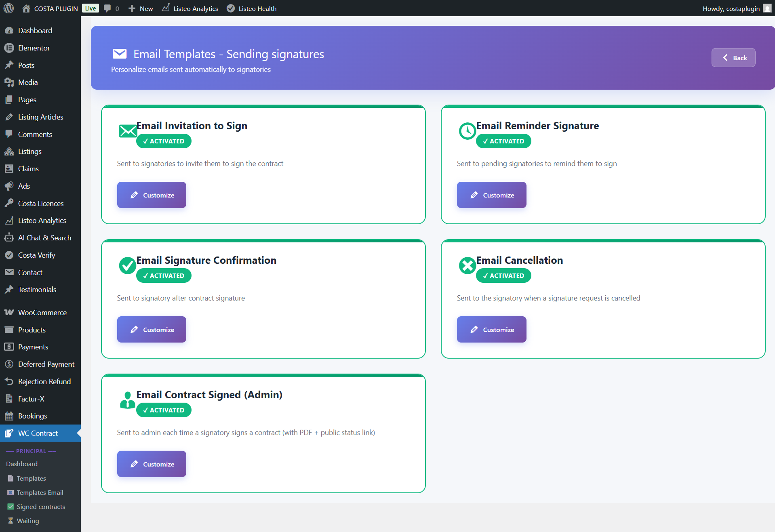Screen dimensions: 775x532
Task: Open Factur-X in the sidebar
Action: (x=40, y=399)
